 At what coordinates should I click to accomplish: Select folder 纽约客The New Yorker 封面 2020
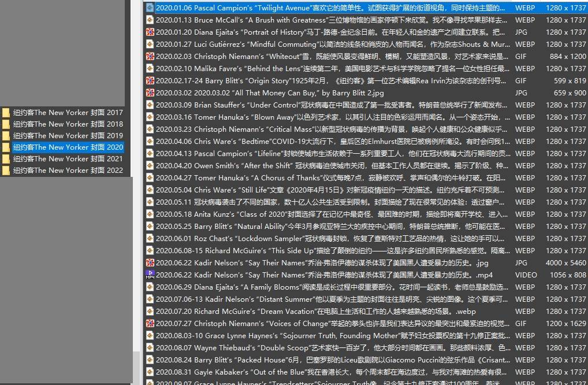click(x=68, y=147)
